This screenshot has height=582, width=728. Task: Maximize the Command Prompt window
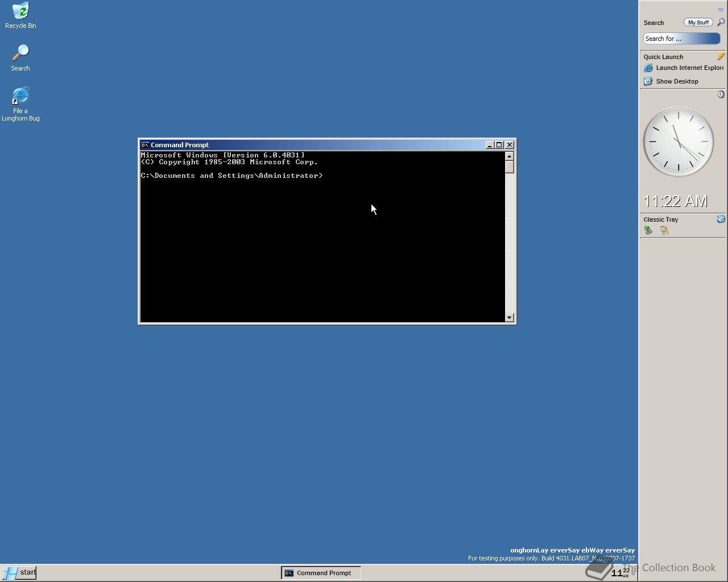[499, 145]
